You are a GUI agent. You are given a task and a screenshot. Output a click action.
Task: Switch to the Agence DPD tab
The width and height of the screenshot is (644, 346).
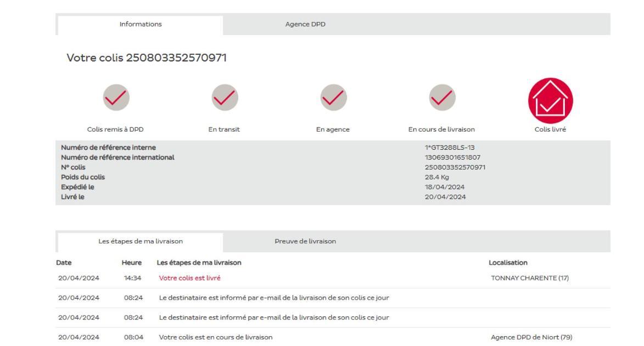[305, 24]
